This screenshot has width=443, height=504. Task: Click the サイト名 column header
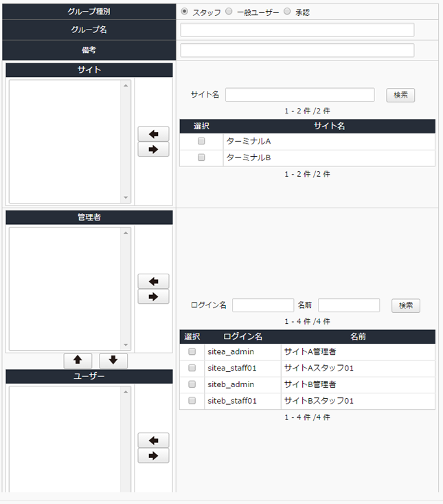point(329,127)
